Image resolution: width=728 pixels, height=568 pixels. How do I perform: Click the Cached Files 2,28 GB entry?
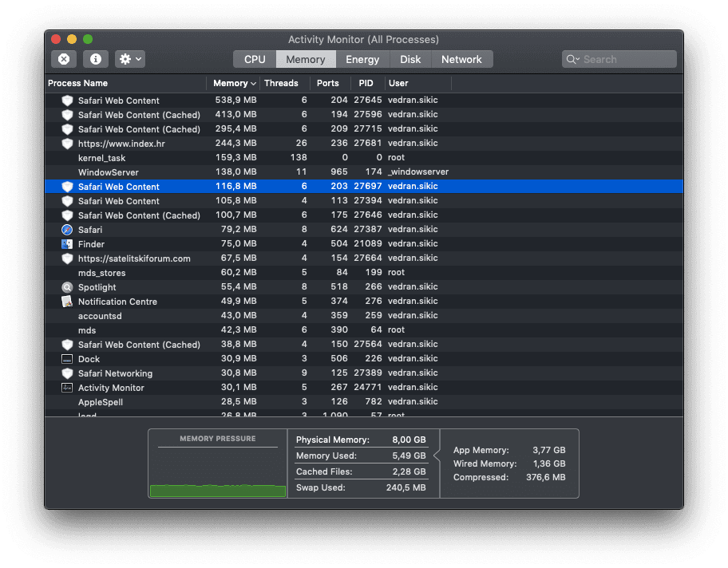[x=361, y=471]
